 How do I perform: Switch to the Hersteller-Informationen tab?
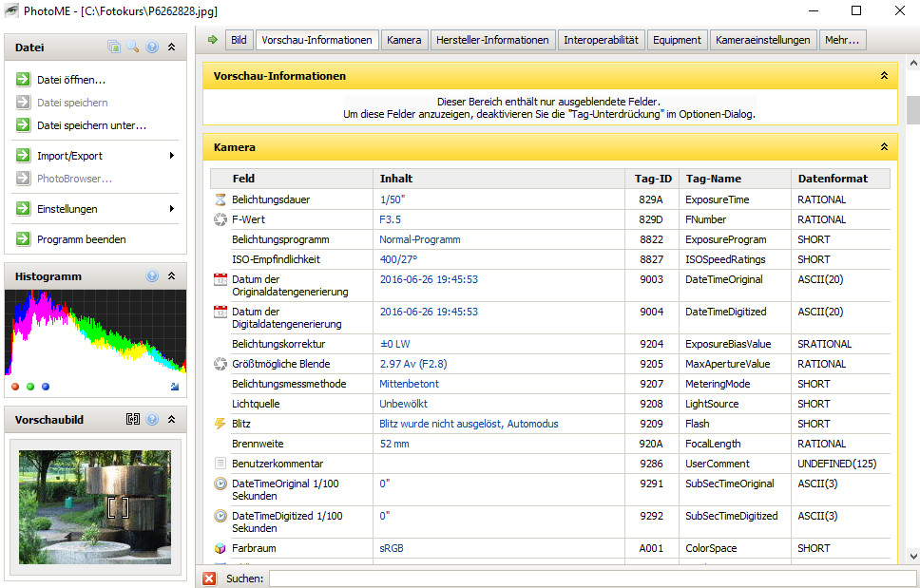[493, 40]
